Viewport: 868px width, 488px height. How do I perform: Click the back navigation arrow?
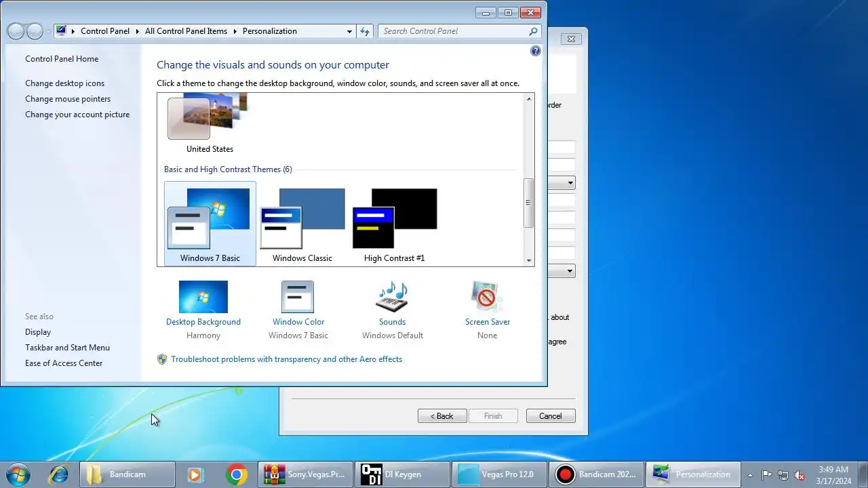click(16, 31)
